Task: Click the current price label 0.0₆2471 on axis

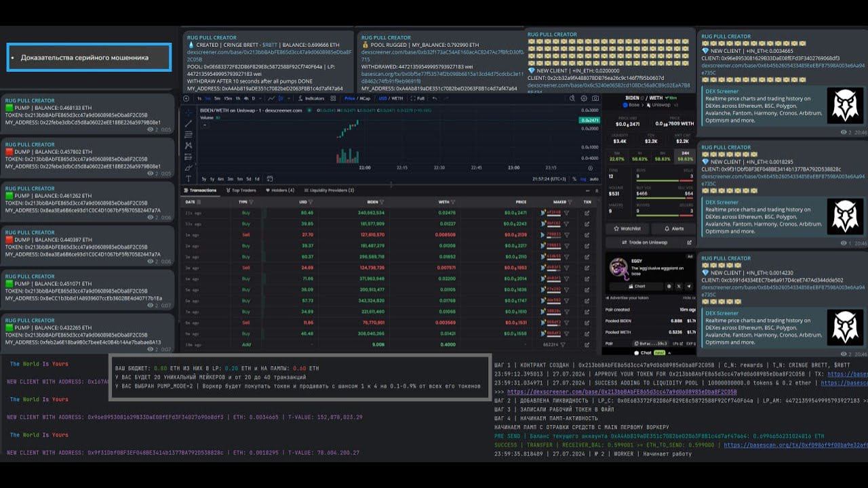Action: click(x=589, y=120)
